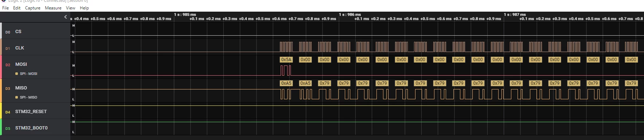Select the D0 CS channel label
The height and width of the screenshot is (140, 644).
coord(18,32)
